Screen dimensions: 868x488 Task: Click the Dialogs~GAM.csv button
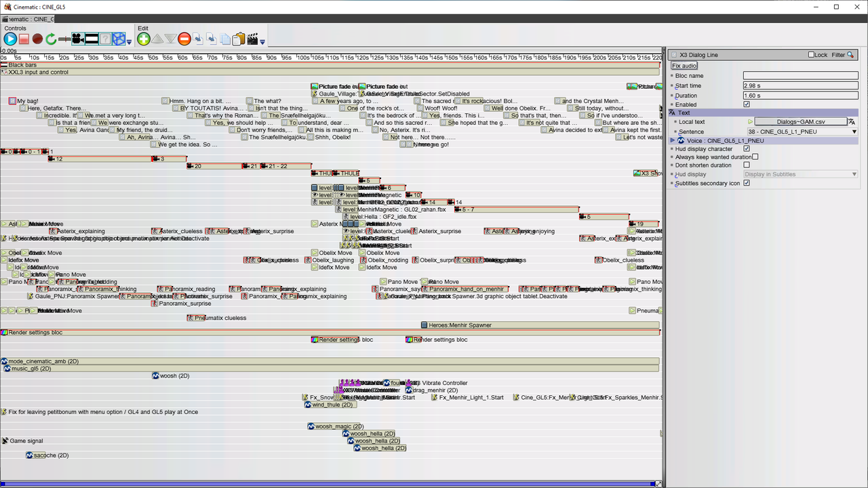(x=801, y=122)
